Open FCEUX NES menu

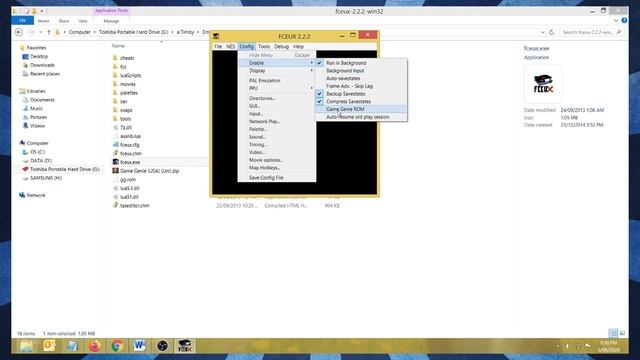click(231, 47)
